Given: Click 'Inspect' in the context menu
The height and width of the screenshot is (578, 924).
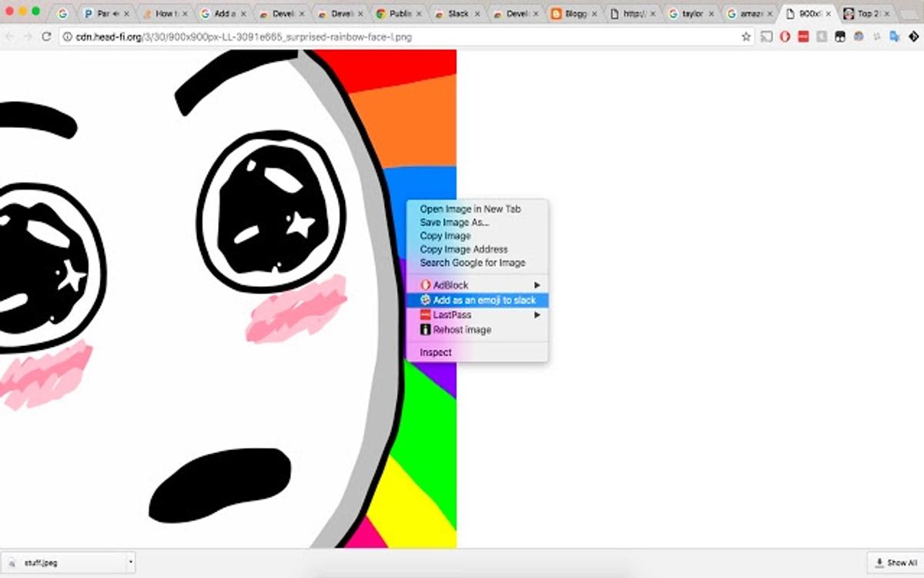Looking at the screenshot, I should (x=436, y=352).
